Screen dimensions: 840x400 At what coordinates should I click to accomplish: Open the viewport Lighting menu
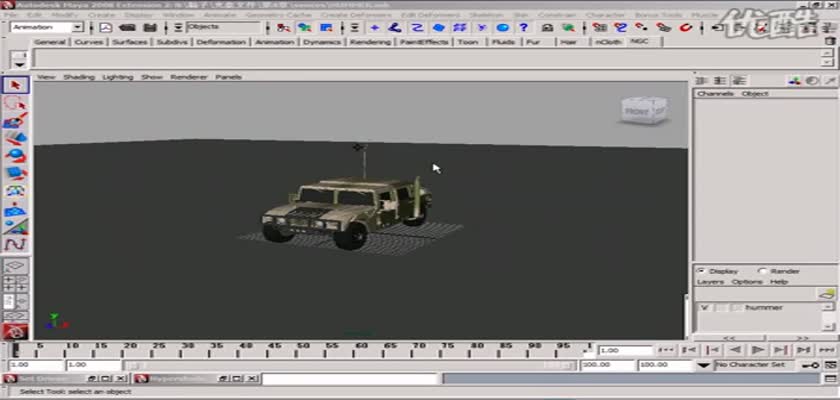[x=117, y=77]
